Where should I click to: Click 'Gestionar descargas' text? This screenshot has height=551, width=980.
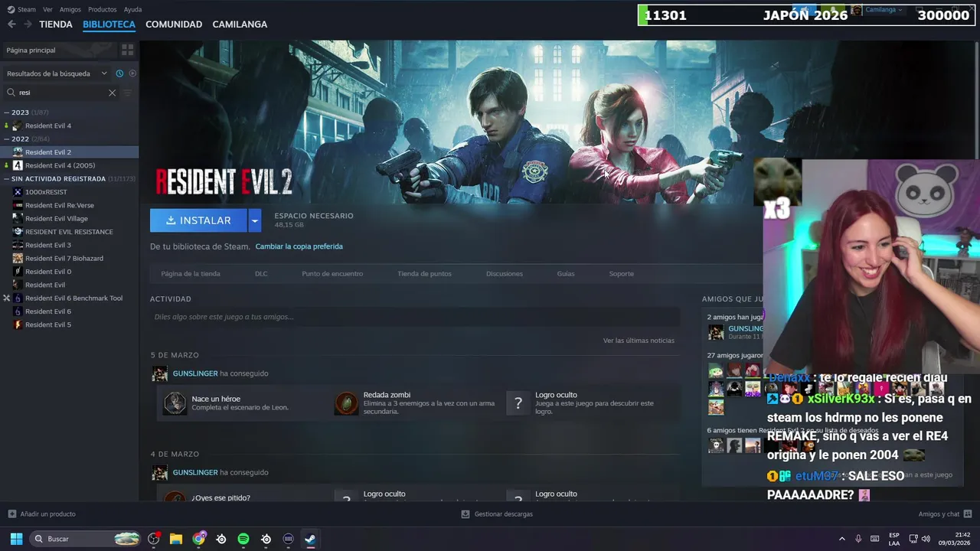[x=503, y=514]
